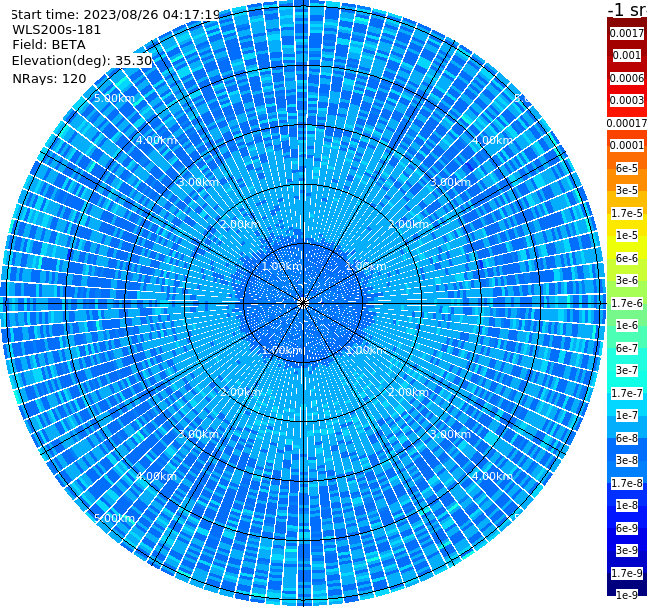
Task: Click the lidar origin at plot center
Action: click(303, 303)
